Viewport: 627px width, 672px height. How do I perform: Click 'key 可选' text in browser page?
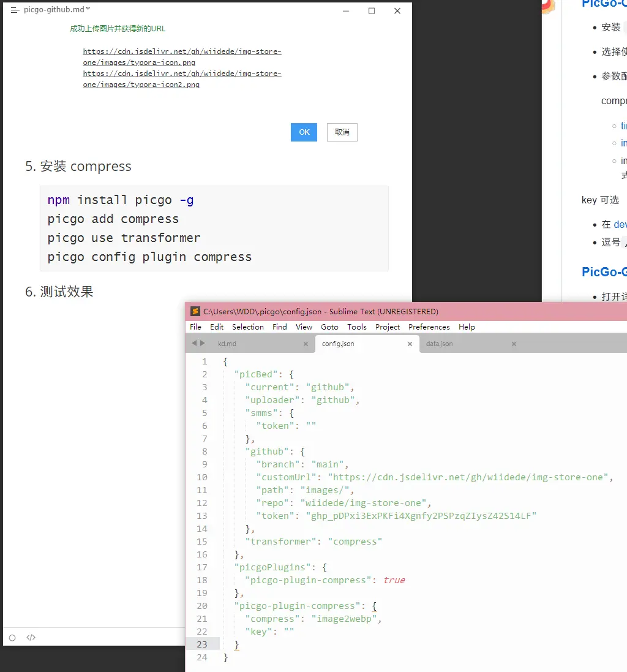(x=600, y=200)
